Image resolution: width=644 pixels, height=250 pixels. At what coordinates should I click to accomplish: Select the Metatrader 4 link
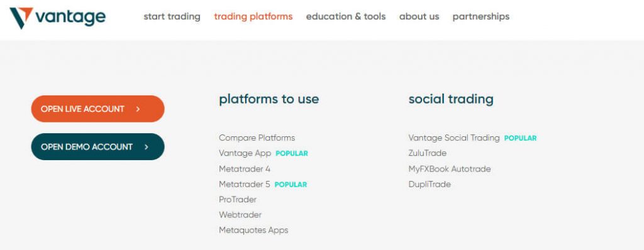[245, 169]
